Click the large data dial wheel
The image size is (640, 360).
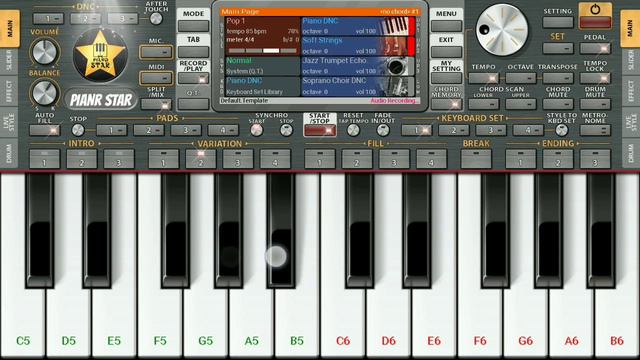point(502,30)
